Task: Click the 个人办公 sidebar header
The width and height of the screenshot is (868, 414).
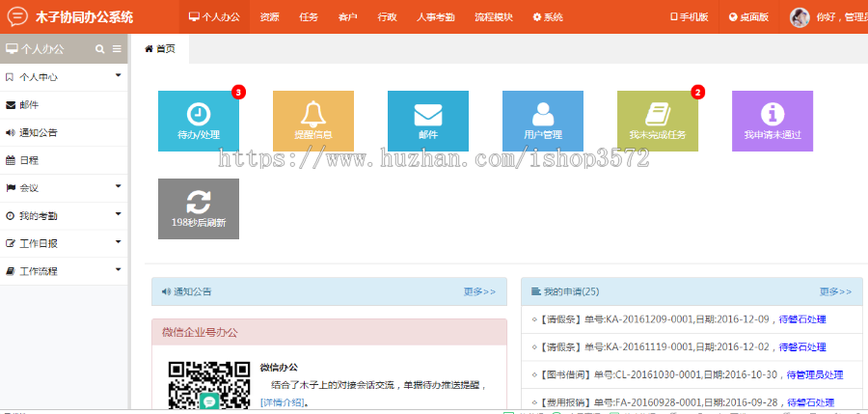Action: click(x=36, y=49)
